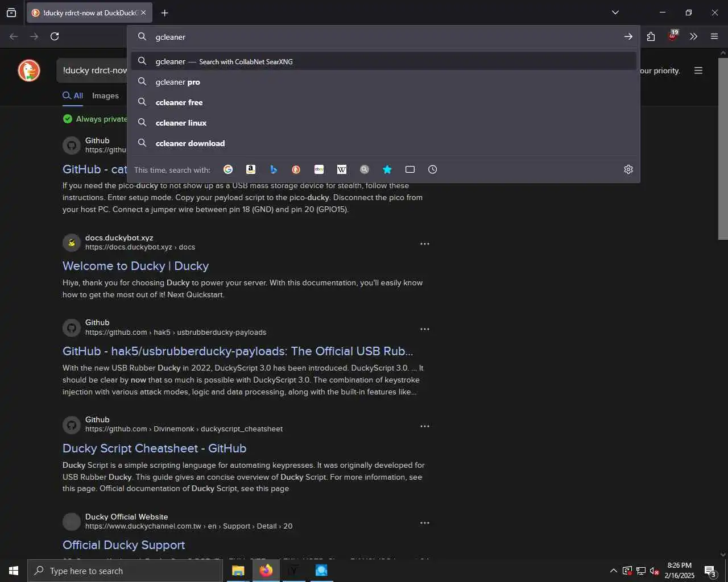The height and width of the screenshot is (582, 728).
Task: Search this time with Amazon icon
Action: coord(251,169)
